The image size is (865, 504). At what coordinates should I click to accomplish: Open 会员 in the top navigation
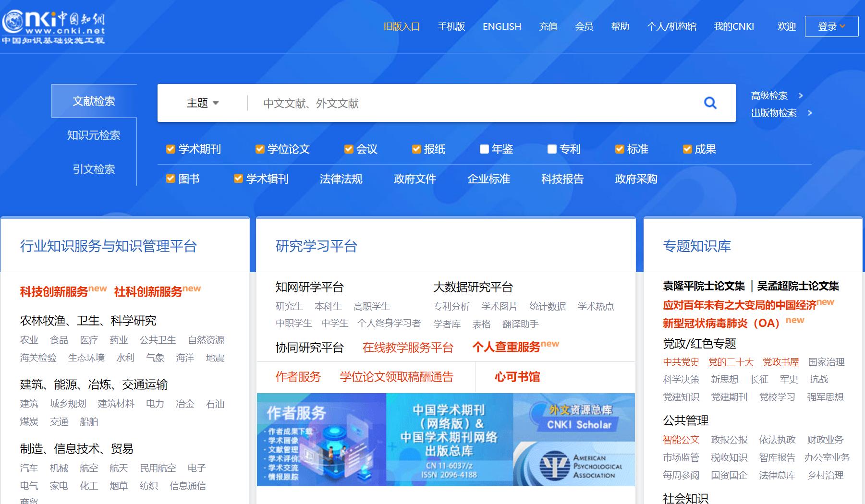584,26
